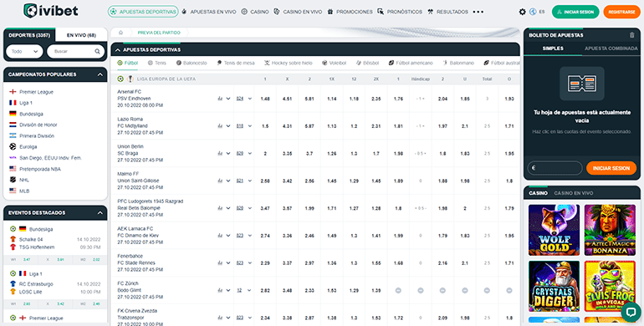Click the England flag next to Premier League
Screen dimensions: 644x326
point(13,92)
